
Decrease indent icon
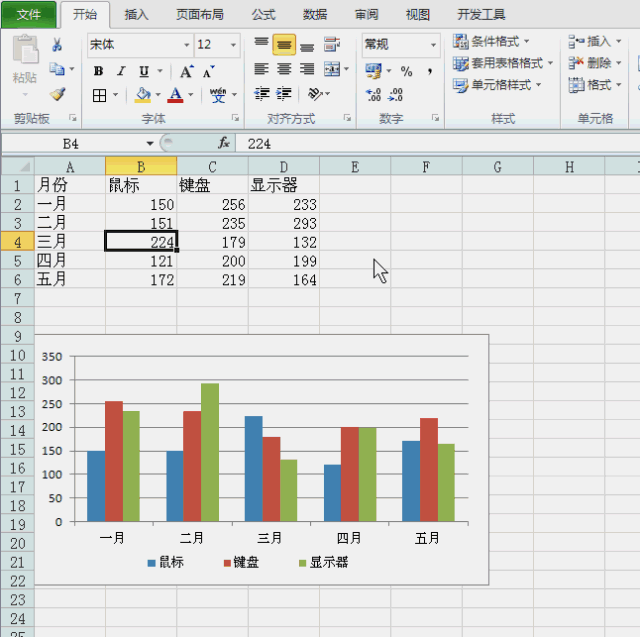click(x=261, y=94)
